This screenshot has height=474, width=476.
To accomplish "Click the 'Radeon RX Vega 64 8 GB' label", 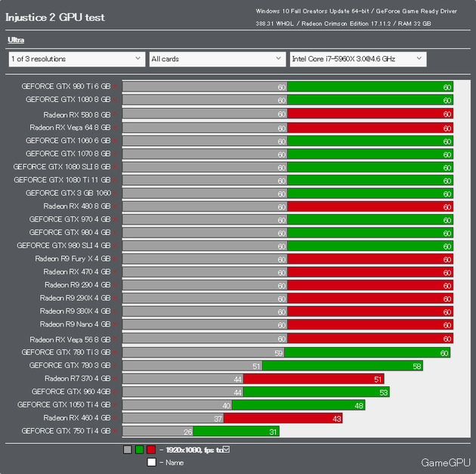I will [70, 128].
